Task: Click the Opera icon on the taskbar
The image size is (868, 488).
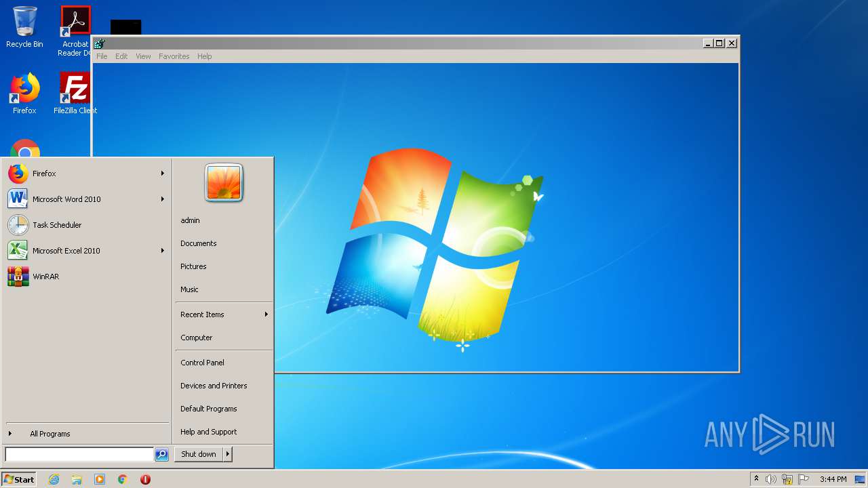Action: coord(145,479)
